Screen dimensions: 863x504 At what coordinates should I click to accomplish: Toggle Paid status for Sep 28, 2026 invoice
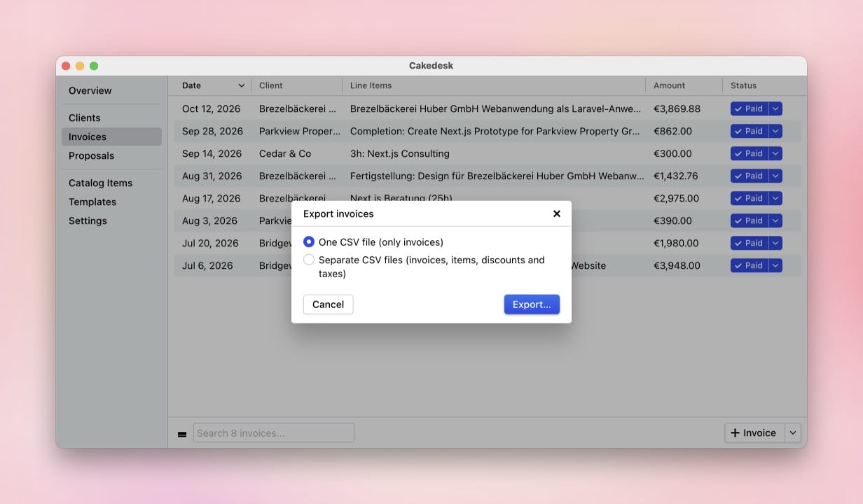tap(749, 131)
